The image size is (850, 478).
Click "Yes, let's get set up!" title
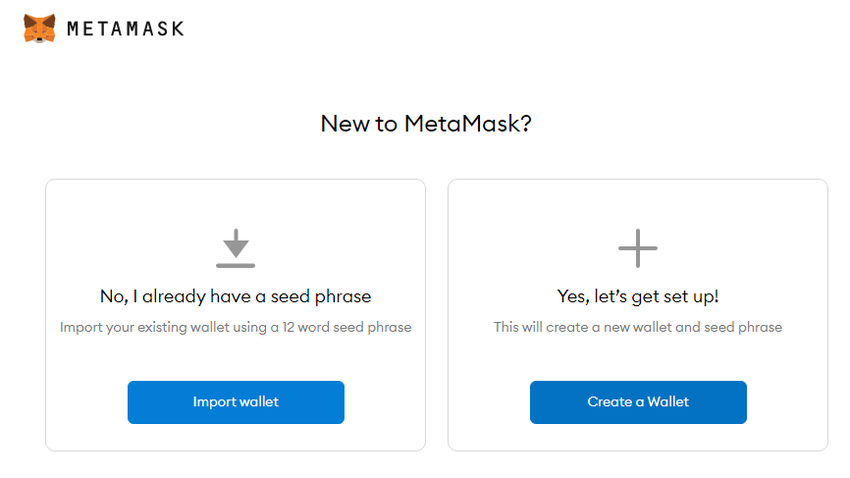point(638,296)
